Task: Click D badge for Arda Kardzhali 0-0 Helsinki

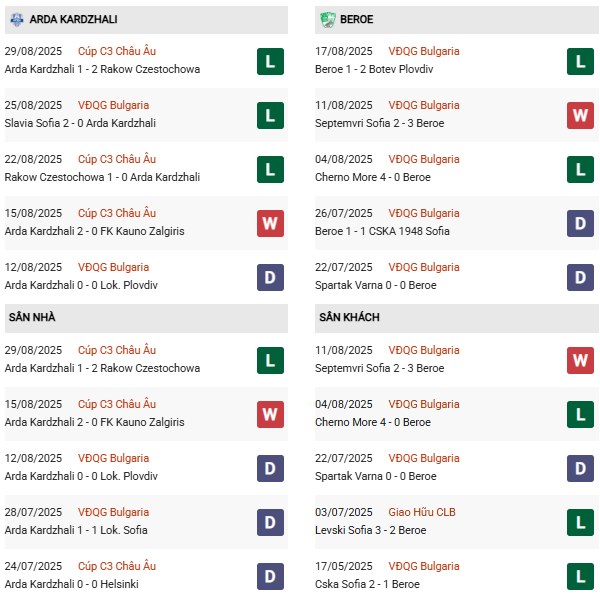Action: coord(268,576)
